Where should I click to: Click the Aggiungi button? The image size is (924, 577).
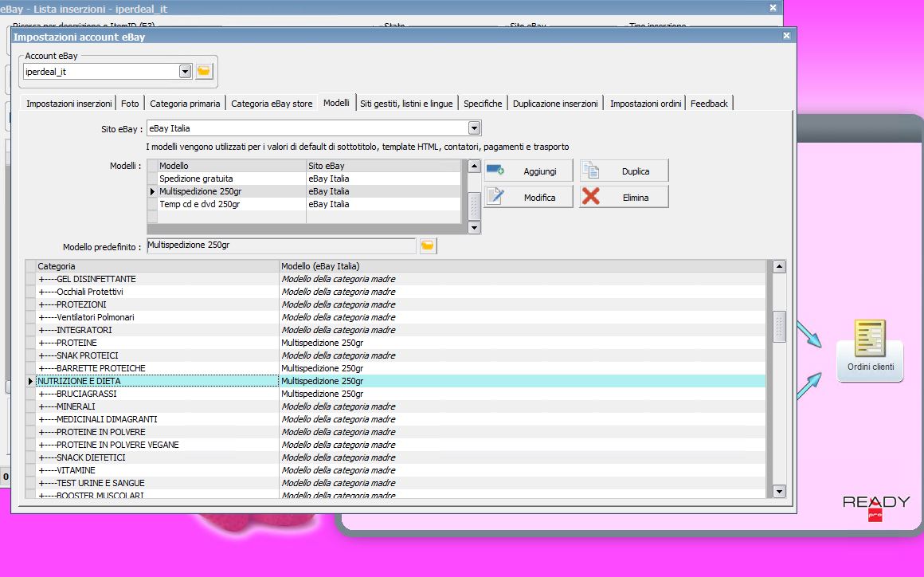click(x=529, y=171)
